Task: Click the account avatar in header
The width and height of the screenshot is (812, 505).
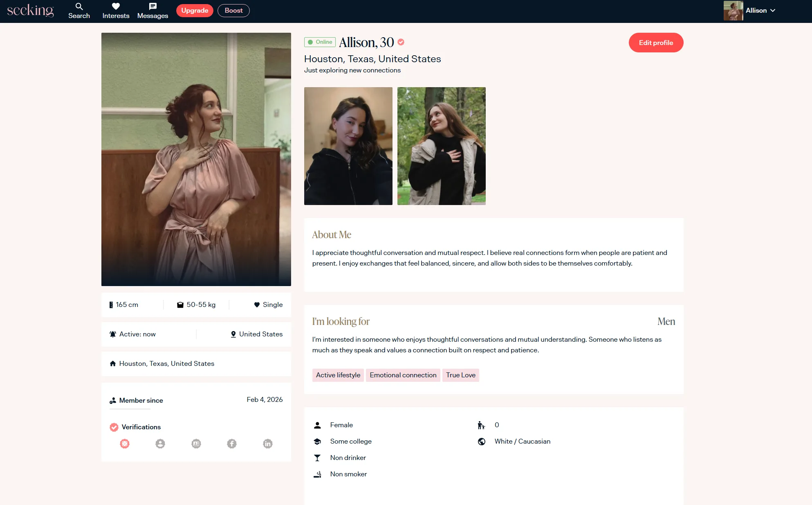Action: pyautogui.click(x=733, y=11)
